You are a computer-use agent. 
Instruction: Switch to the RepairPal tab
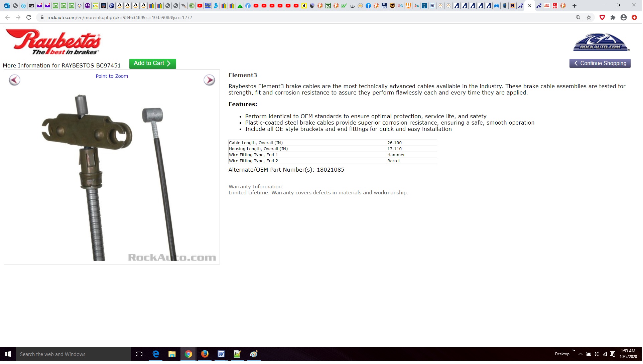pyautogui.click(x=432, y=6)
